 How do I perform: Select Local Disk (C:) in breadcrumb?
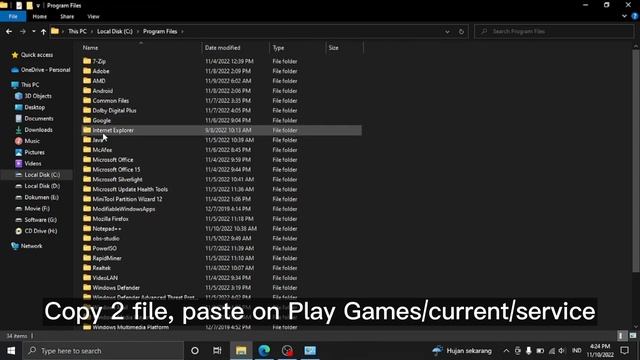[115, 31]
